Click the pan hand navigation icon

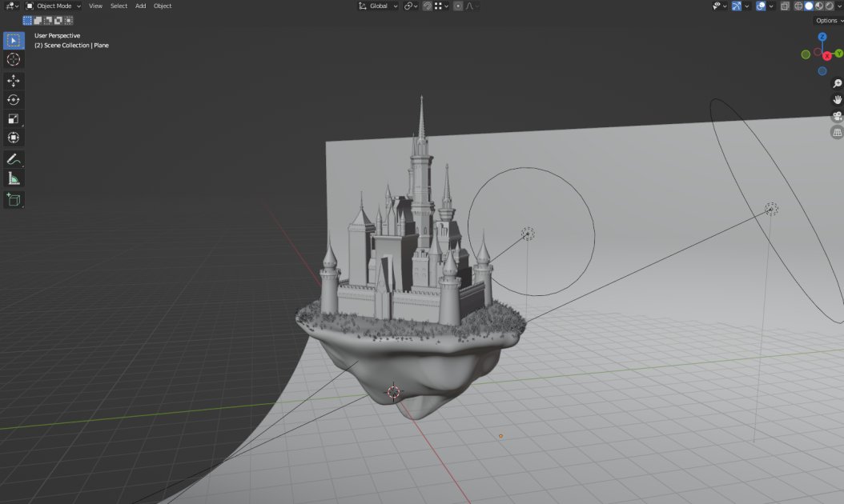(x=837, y=99)
